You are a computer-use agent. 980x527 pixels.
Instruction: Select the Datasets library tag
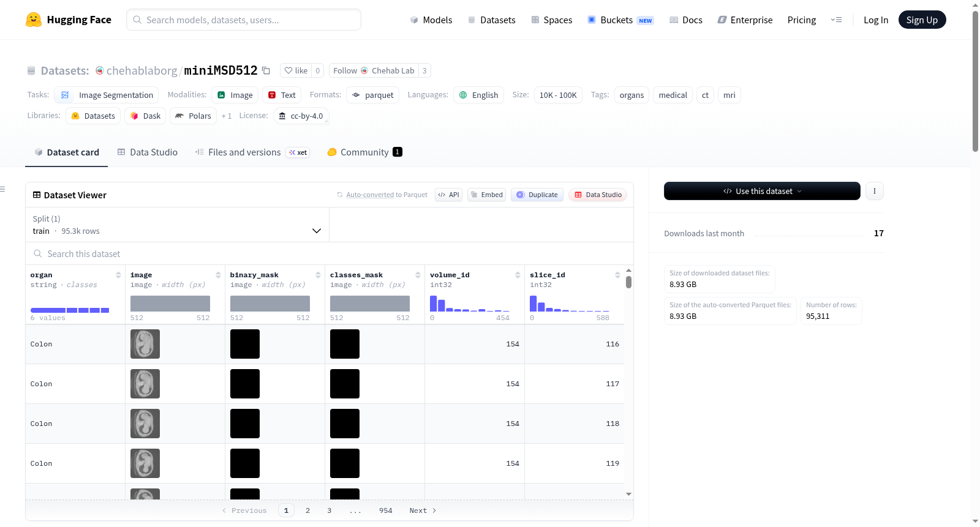pos(93,116)
